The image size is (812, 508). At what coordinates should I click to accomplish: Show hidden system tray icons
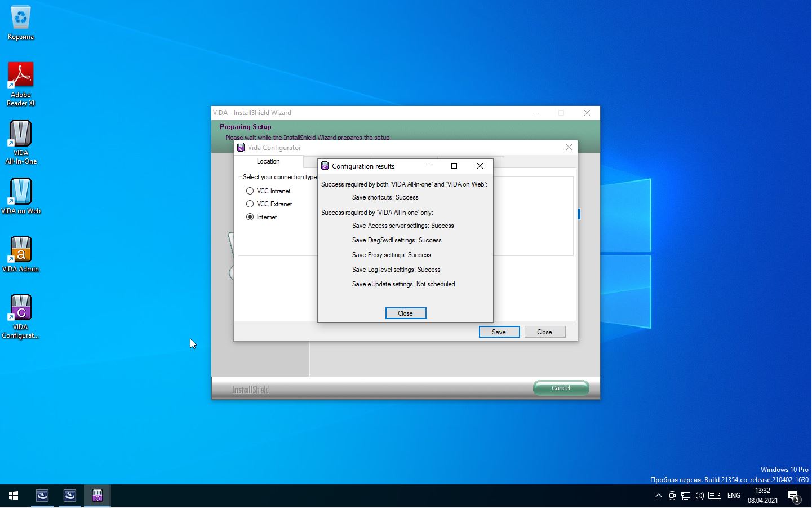pos(658,496)
